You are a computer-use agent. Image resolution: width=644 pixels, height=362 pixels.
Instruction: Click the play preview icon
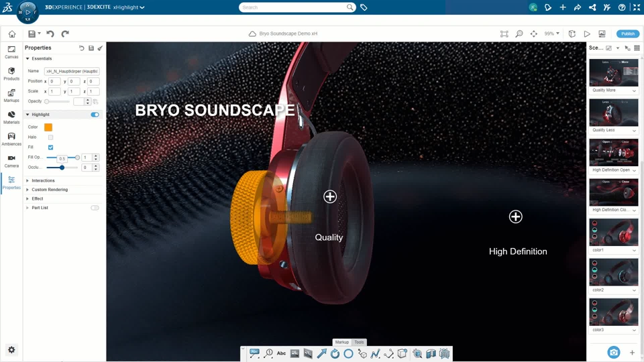587,34
